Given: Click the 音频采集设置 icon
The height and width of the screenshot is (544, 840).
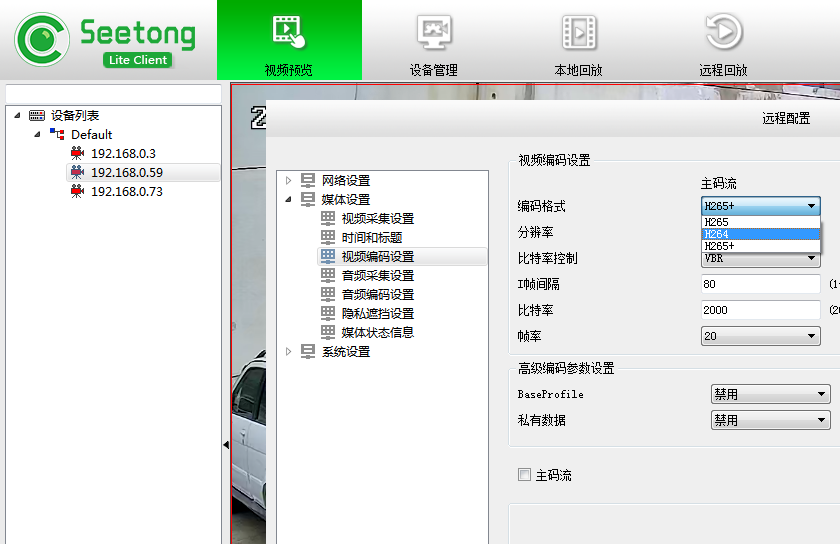Looking at the screenshot, I should click(328, 275).
